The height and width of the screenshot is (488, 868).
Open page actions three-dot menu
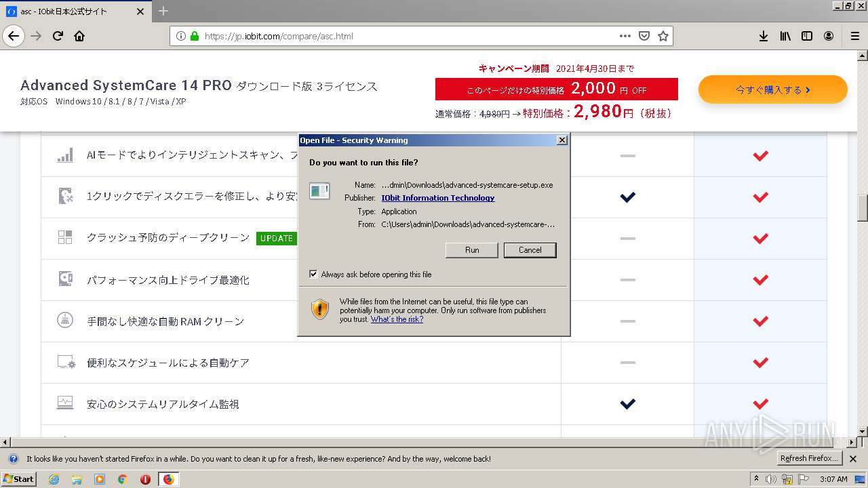625,36
